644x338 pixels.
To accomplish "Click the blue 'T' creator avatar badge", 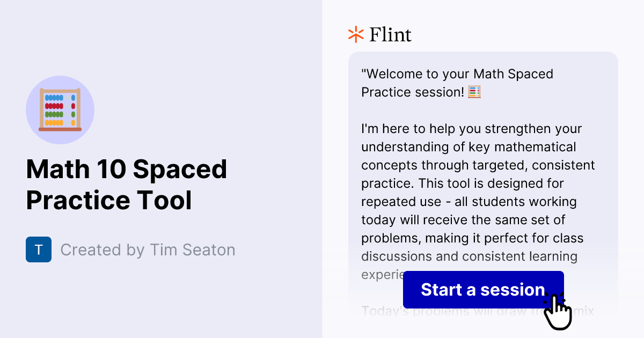I will (x=39, y=249).
